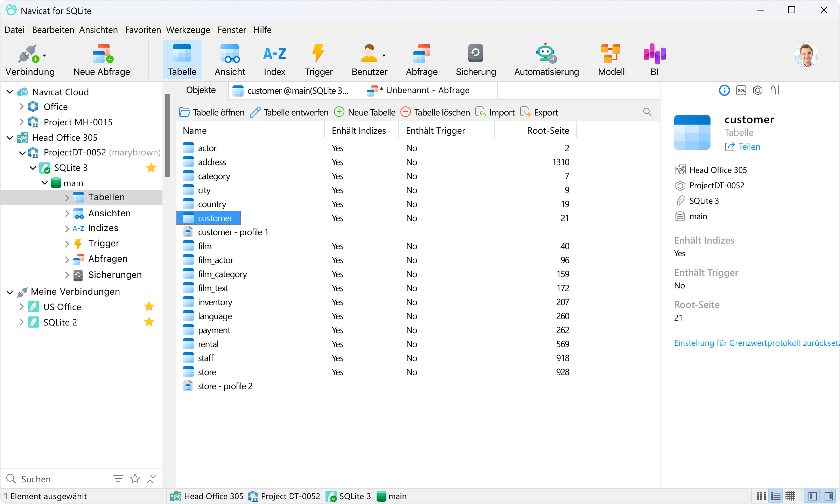Open the Abfrage query tool
Image resolution: width=840 pixels, height=504 pixels.
(422, 60)
